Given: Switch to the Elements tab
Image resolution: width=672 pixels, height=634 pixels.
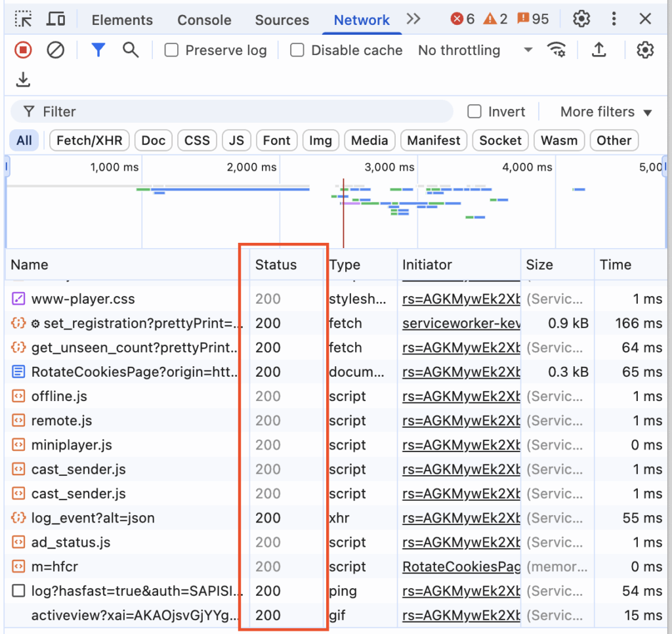Looking at the screenshot, I should 122,20.
